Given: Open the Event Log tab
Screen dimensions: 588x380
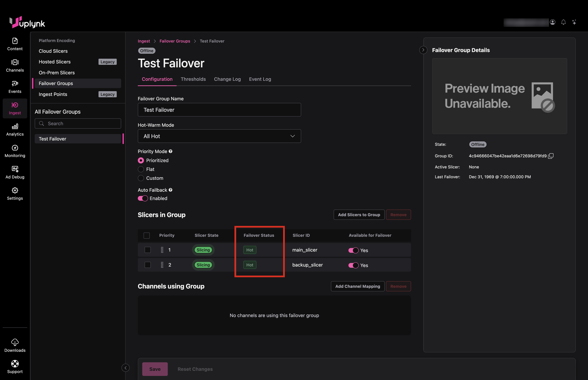Looking at the screenshot, I should (x=260, y=79).
